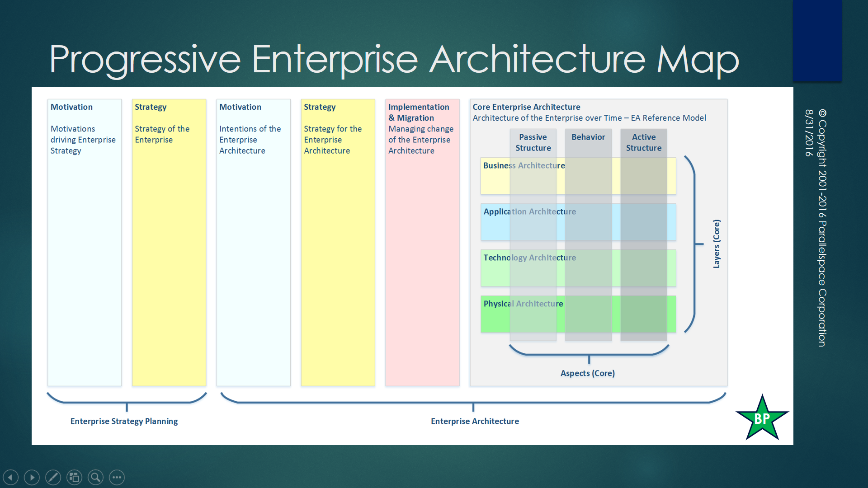Advance to next slide arrow
868x488 pixels.
(32, 477)
